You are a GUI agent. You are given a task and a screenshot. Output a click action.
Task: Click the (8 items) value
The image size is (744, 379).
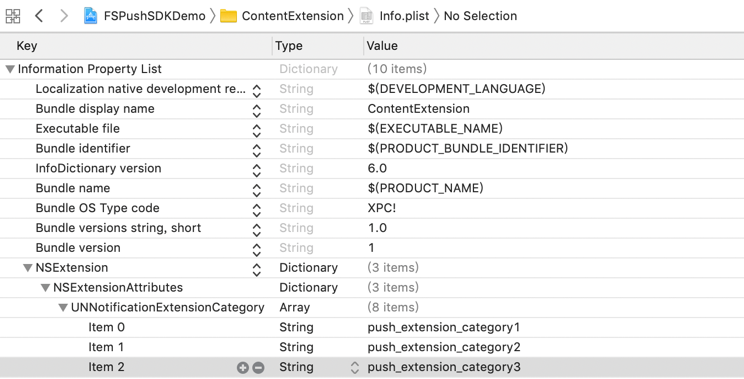click(x=393, y=308)
